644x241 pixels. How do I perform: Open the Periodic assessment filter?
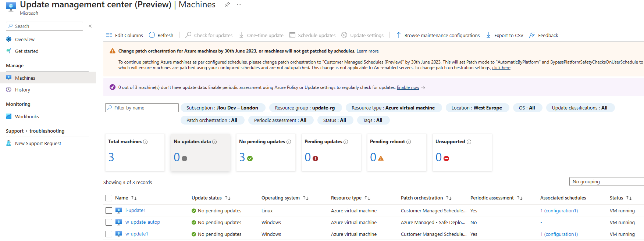pyautogui.click(x=280, y=120)
